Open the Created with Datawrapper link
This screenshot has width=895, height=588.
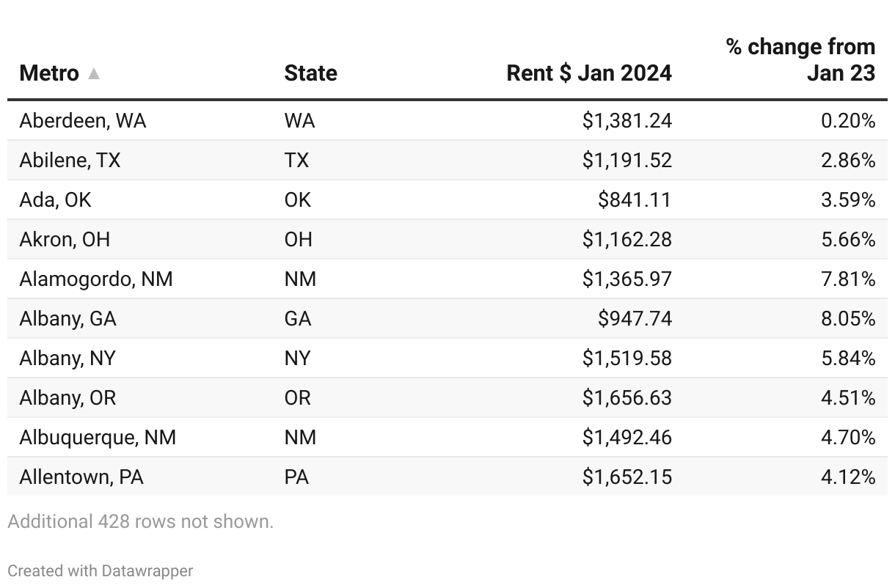click(x=101, y=570)
